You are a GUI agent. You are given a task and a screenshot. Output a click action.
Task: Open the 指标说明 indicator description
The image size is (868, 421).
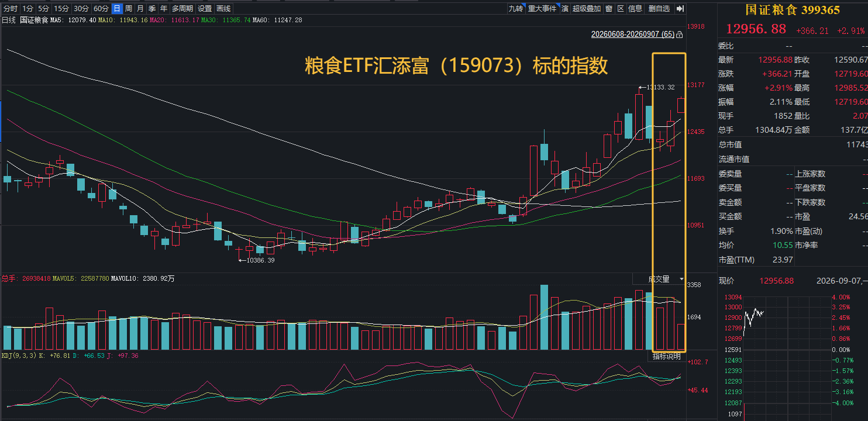point(667,356)
